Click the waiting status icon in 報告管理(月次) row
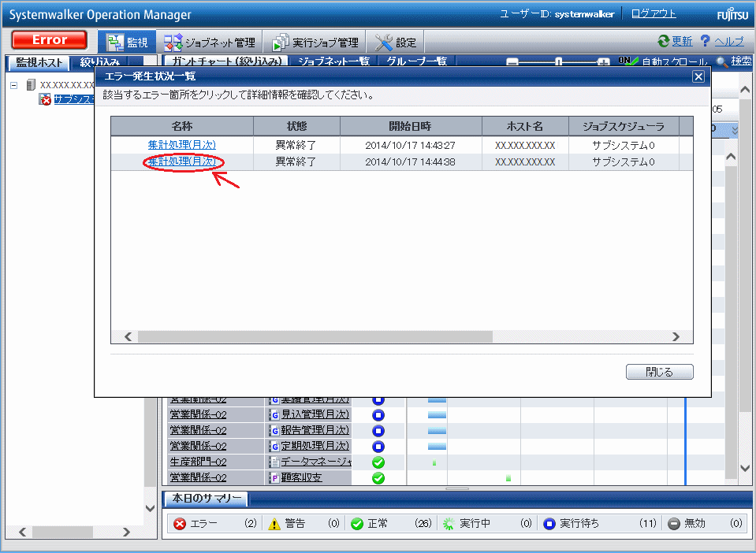The image size is (756, 553). [x=378, y=431]
